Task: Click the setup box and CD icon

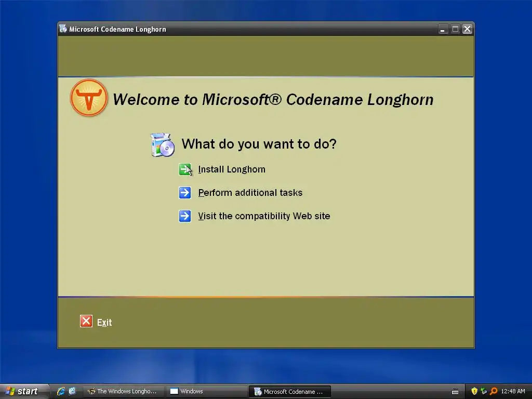Action: [x=163, y=145]
